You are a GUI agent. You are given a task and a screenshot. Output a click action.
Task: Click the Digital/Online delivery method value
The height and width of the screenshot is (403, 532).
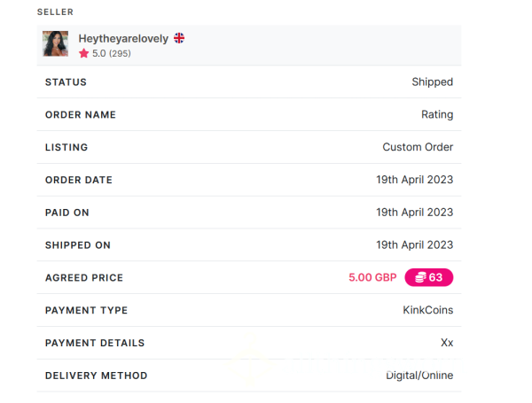pyautogui.click(x=419, y=376)
